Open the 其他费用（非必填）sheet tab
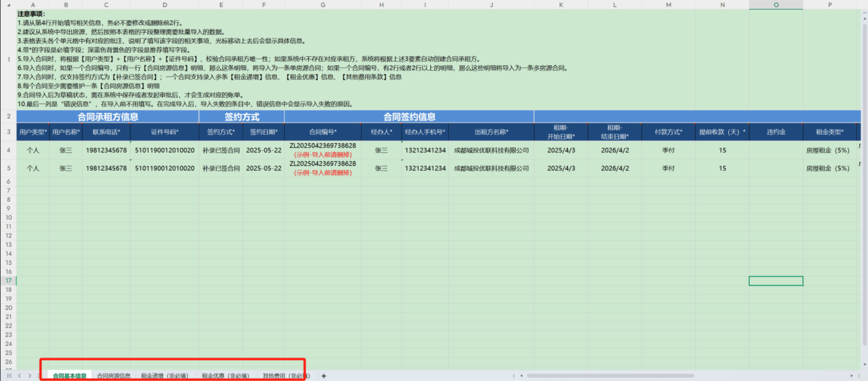Screen dimensions: 868x381 point(286,376)
